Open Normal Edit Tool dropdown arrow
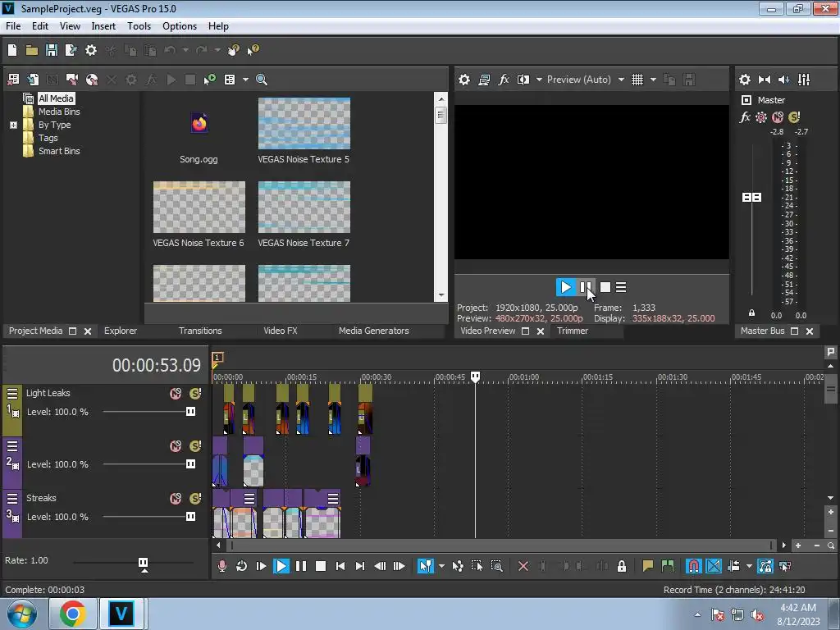 click(x=441, y=566)
